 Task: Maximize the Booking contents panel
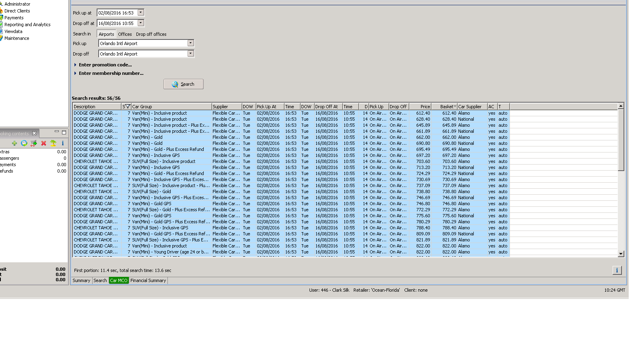click(64, 132)
